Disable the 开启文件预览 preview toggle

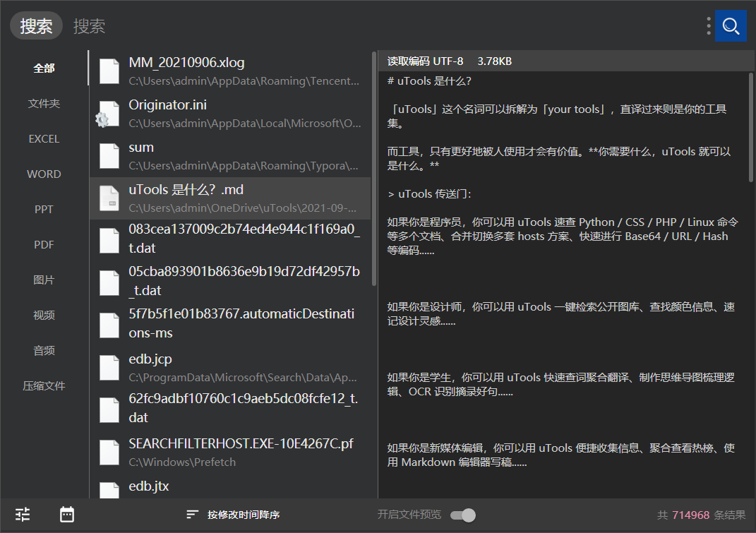(462, 515)
